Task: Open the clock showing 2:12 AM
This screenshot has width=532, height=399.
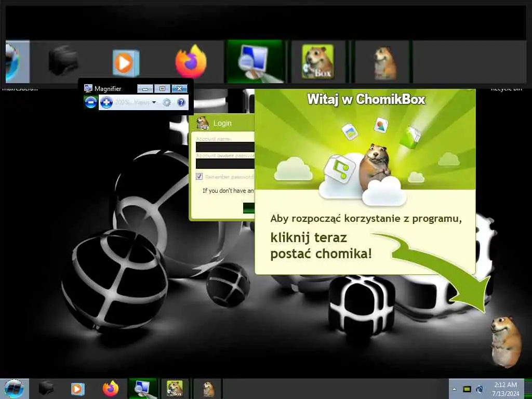Action: pos(506,389)
